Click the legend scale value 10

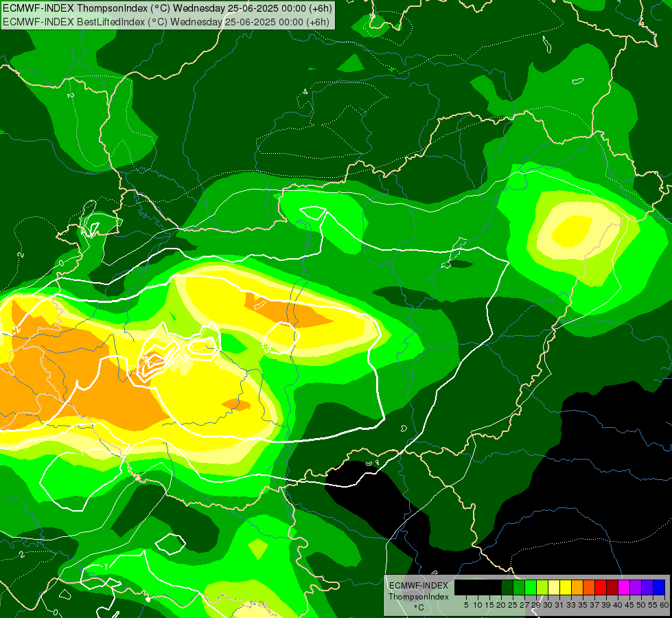click(478, 605)
